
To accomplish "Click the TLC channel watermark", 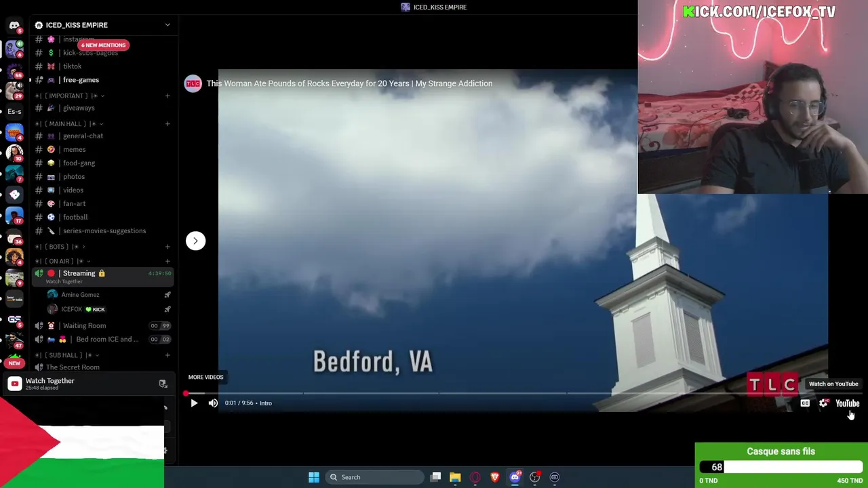I will pos(772,385).
